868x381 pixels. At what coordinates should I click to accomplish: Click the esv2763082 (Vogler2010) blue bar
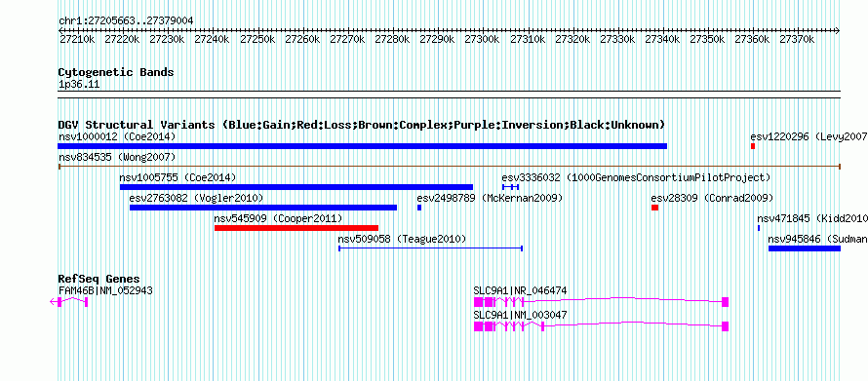pos(263,208)
